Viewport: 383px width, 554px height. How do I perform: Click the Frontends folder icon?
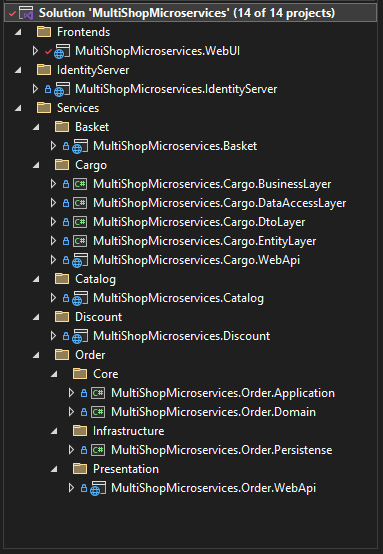click(44, 32)
